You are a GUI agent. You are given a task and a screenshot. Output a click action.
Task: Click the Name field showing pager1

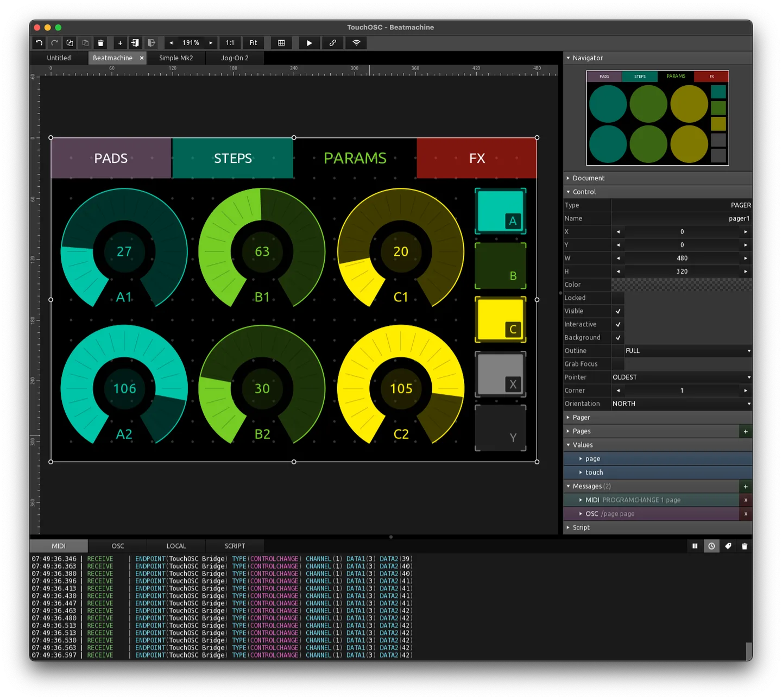click(x=682, y=219)
